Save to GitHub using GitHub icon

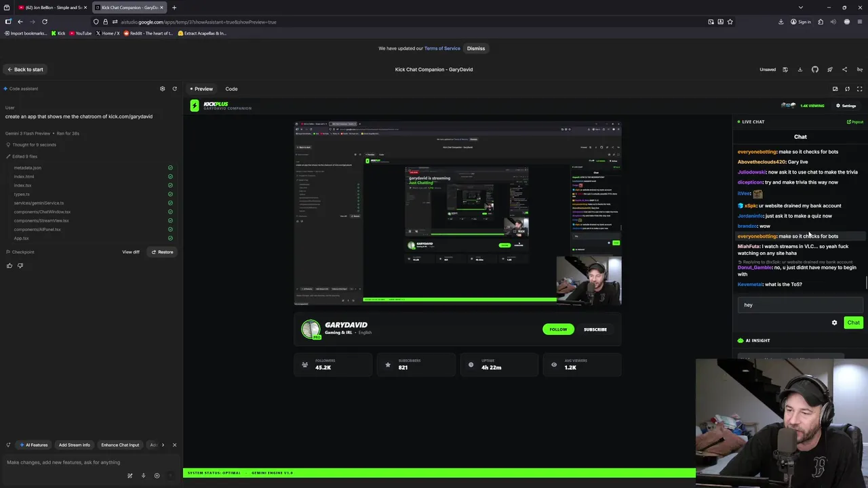(815, 69)
